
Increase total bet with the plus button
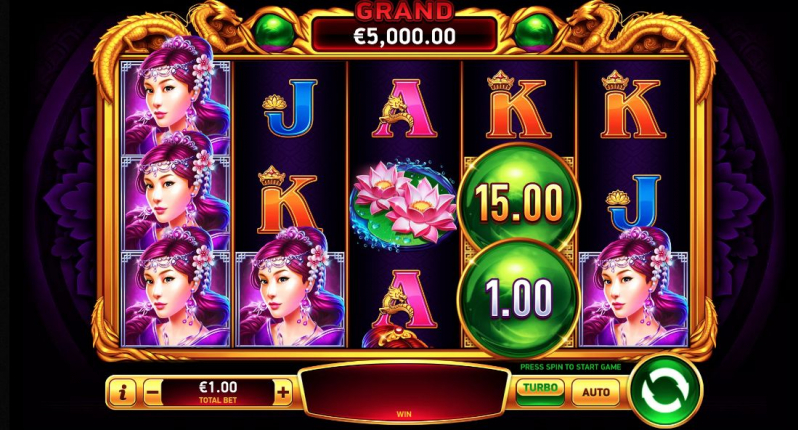click(x=283, y=392)
